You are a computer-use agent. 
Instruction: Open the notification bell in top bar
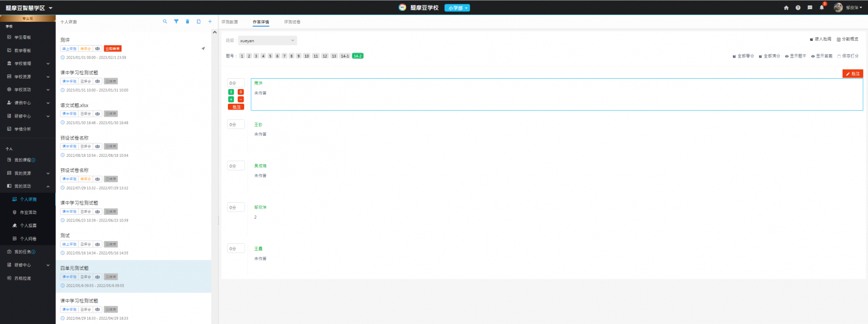coord(821,8)
